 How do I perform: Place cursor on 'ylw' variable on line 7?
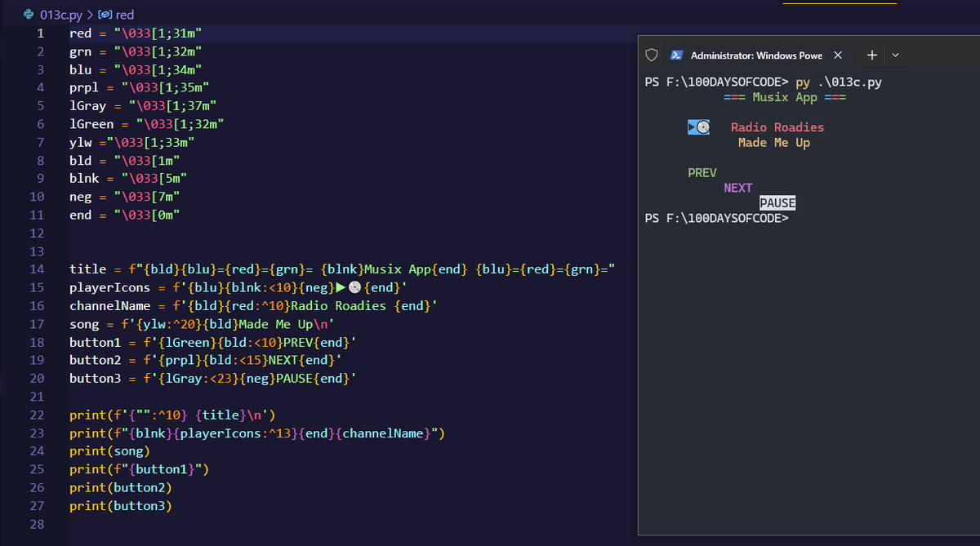81,142
